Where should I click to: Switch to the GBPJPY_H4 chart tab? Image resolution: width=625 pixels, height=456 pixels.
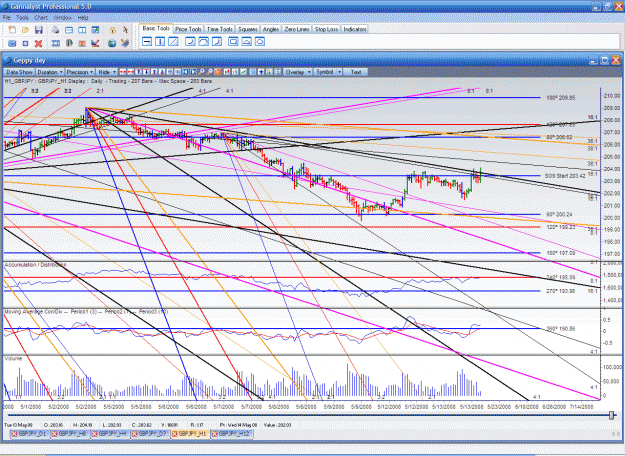click(x=110, y=434)
